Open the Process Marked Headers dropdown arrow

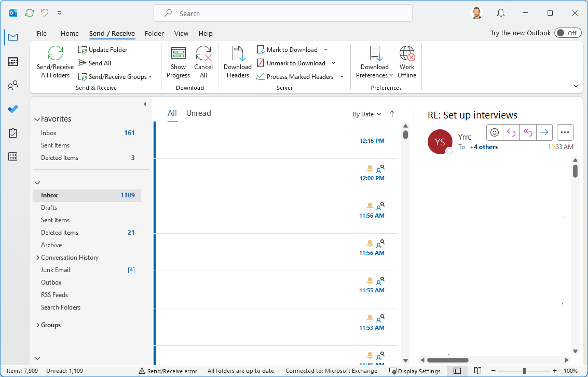click(342, 77)
